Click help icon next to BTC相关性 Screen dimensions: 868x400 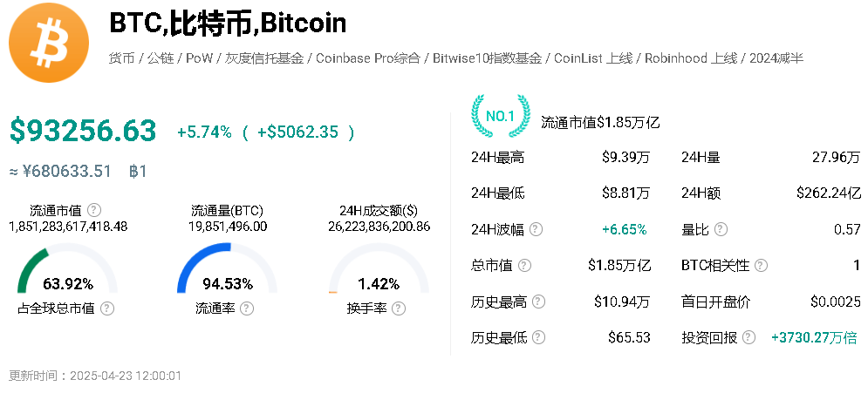click(762, 265)
